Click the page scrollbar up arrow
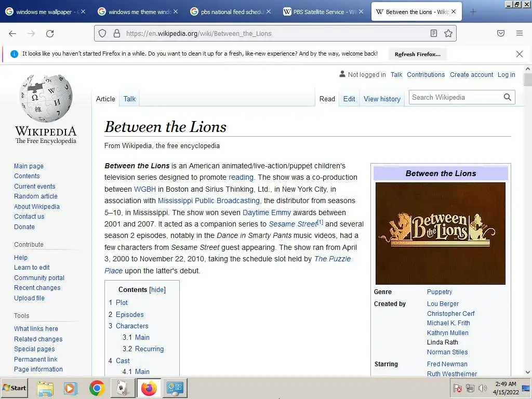This screenshot has height=399, width=532. pyautogui.click(x=528, y=69)
